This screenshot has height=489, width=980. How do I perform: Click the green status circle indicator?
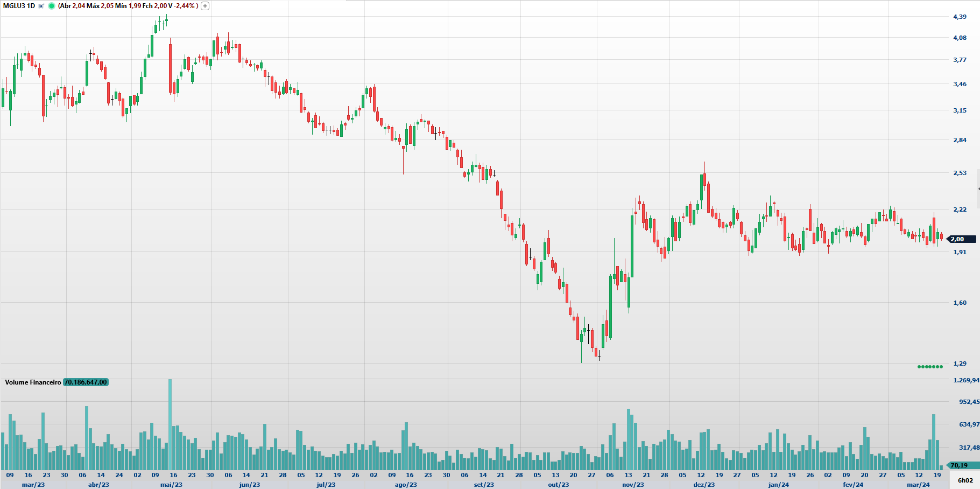[52, 6]
